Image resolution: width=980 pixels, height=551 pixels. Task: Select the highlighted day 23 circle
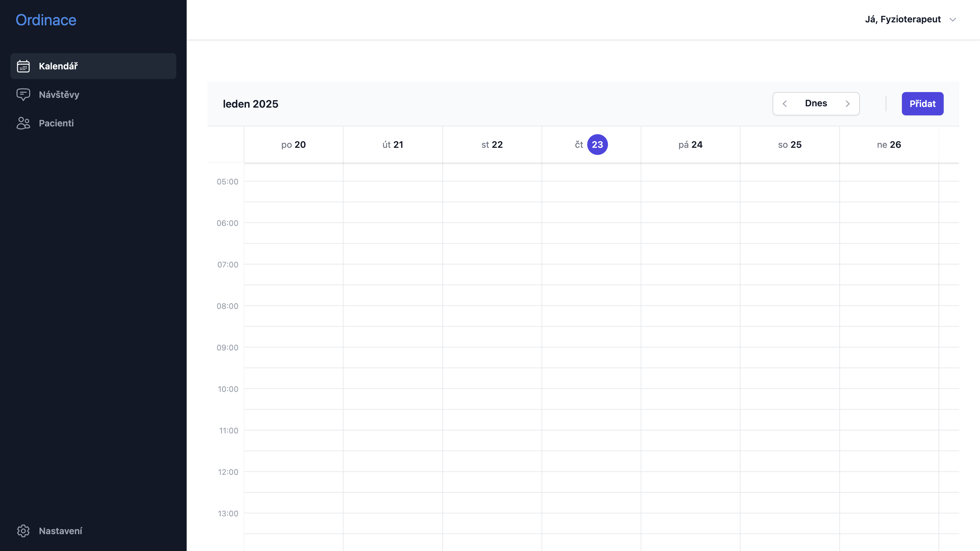point(597,145)
